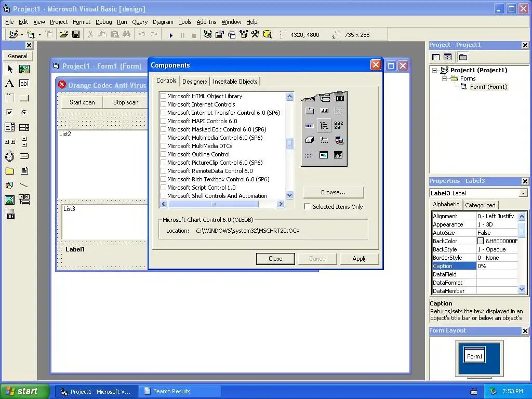Check Microsoft Multimedia Control 6.0
The image size is (532, 399).
(x=163, y=137)
